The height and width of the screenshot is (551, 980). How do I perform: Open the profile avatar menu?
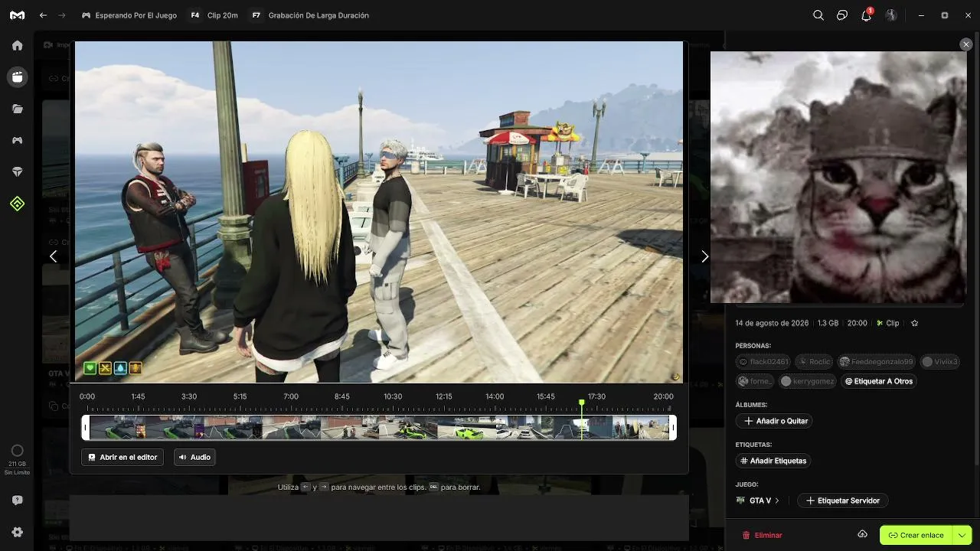tap(891, 15)
